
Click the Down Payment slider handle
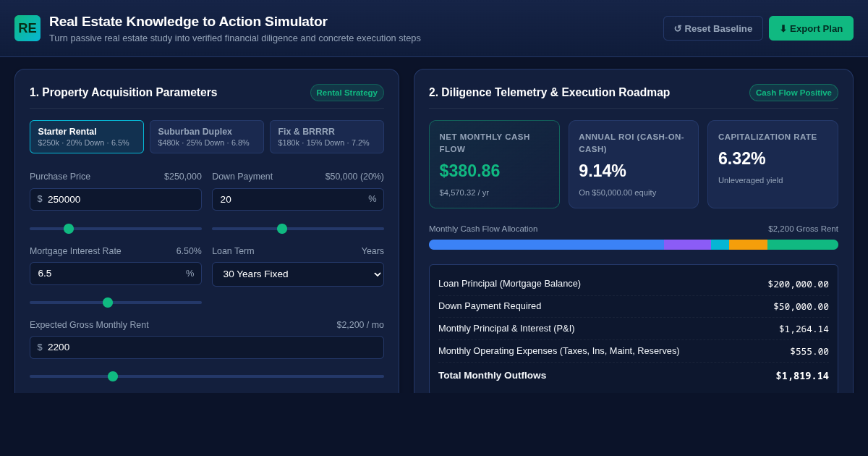(x=282, y=229)
